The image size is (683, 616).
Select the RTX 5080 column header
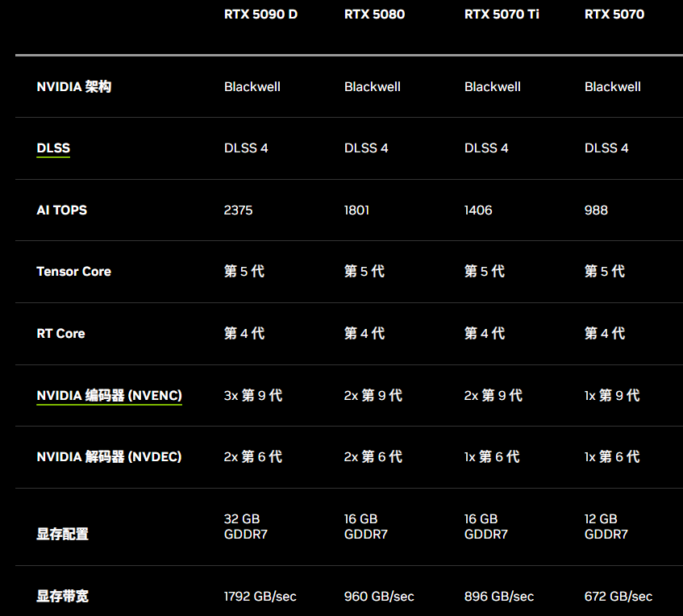click(x=373, y=14)
